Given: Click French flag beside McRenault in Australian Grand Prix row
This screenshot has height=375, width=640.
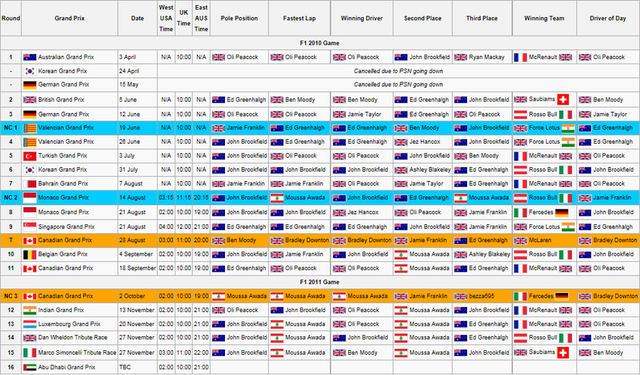Looking at the screenshot, I should 520,58.
